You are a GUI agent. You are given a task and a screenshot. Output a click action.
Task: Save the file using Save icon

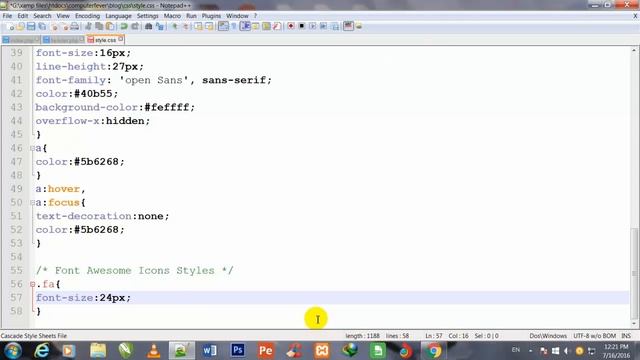(x=31, y=27)
